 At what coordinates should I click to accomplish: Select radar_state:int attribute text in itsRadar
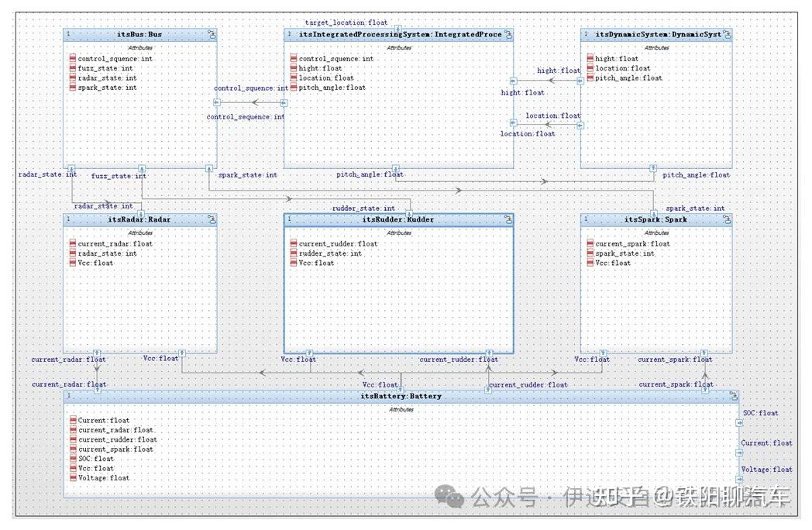(107, 253)
